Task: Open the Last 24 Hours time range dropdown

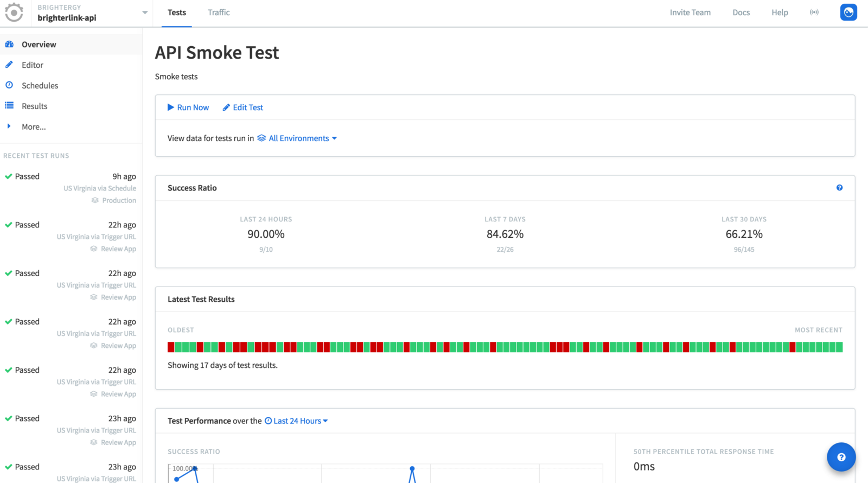Action: click(x=296, y=421)
